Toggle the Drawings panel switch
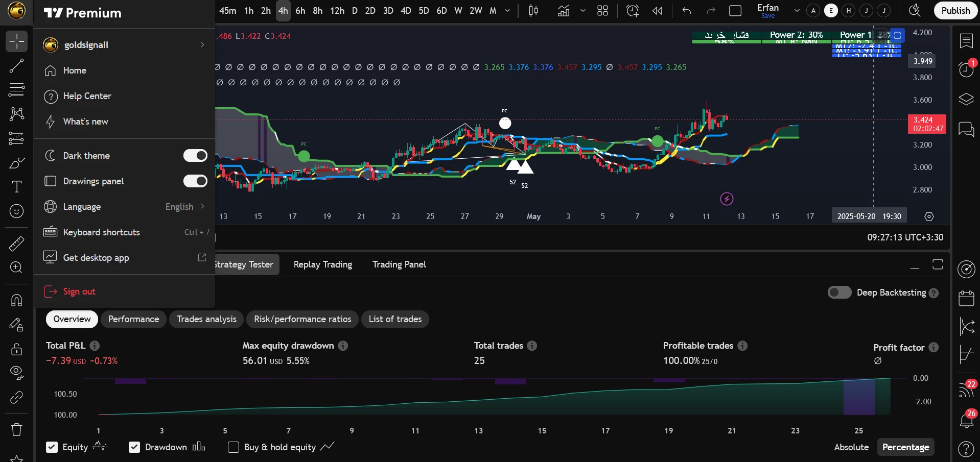Screen dimensions: 980x462 point(195,181)
